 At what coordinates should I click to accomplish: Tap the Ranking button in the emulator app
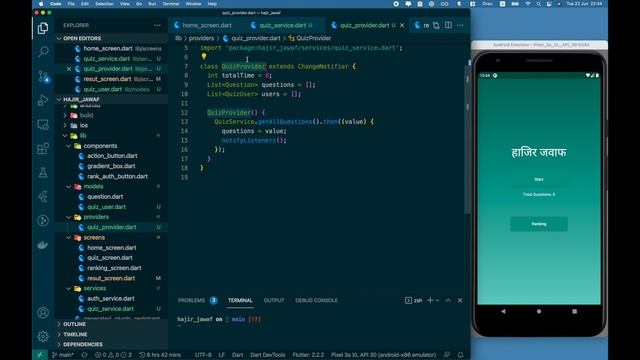[539, 224]
